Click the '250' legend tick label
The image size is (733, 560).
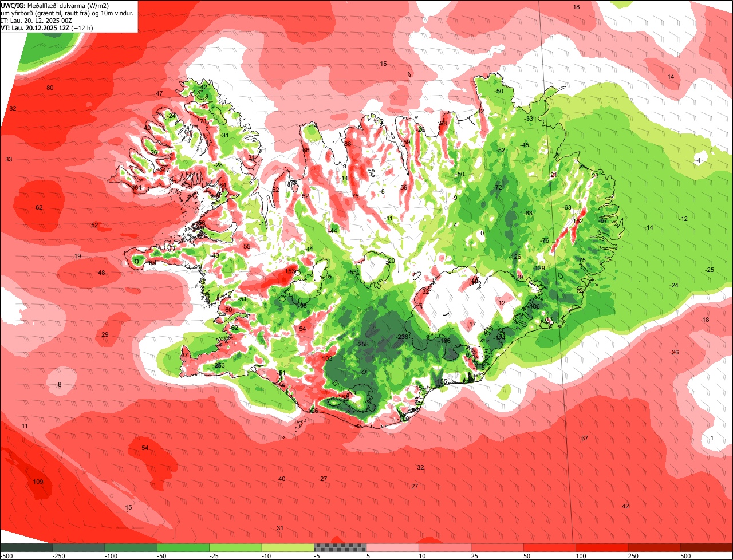(x=633, y=556)
